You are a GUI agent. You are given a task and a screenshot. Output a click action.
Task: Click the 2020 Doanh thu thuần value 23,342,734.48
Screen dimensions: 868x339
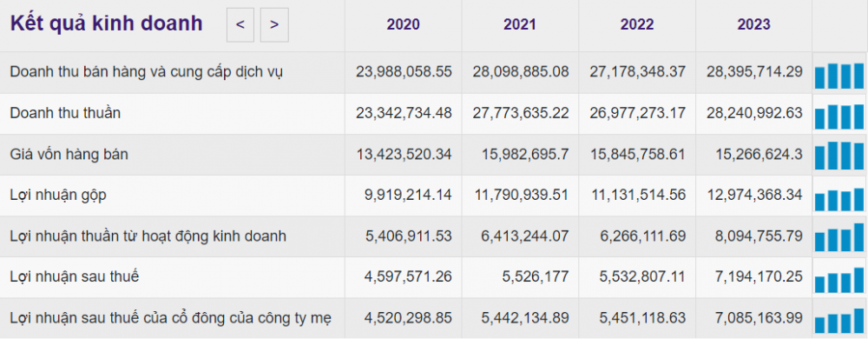404,113
